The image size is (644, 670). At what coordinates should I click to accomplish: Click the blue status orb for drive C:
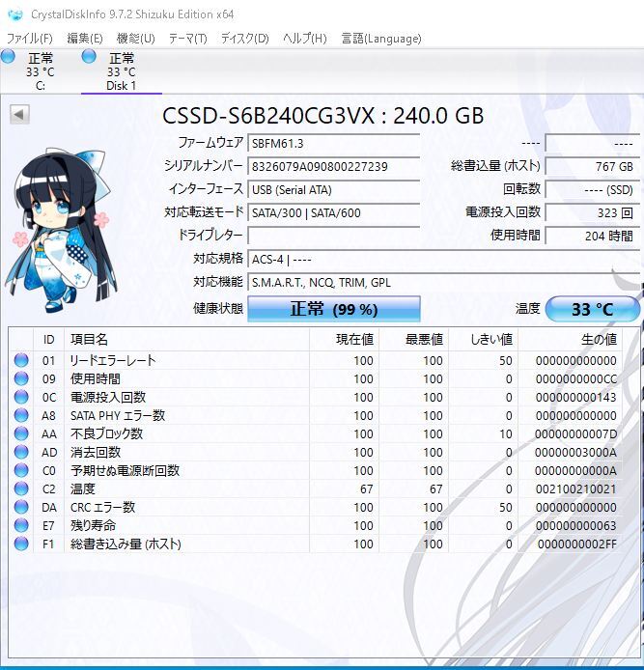pos(9,56)
